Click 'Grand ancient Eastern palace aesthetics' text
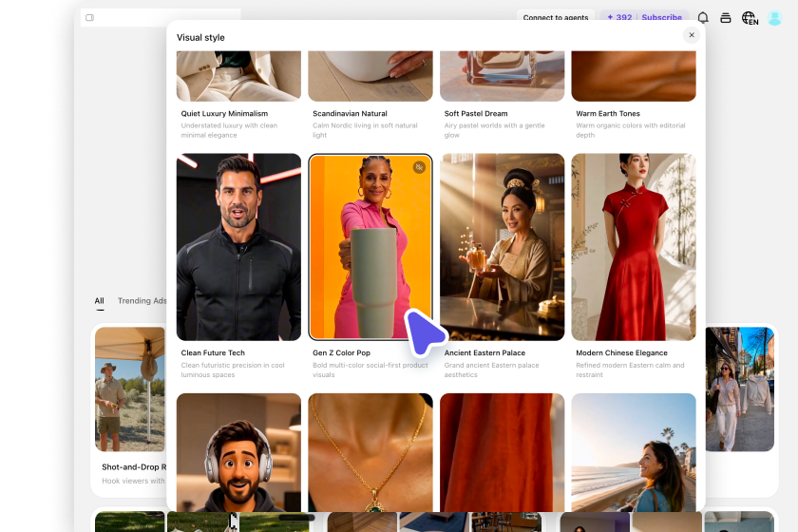798x532 pixels. coord(491,370)
